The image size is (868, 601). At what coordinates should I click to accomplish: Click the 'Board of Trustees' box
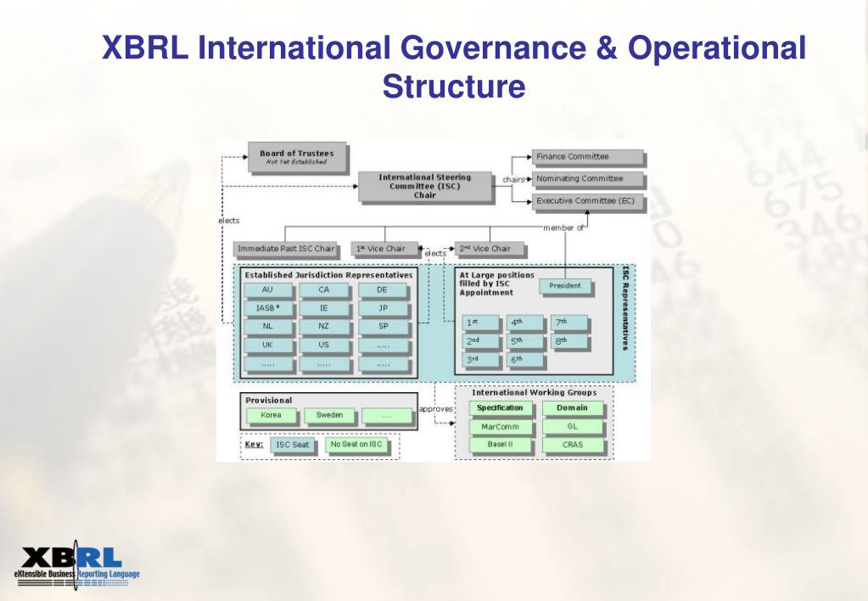[297, 157]
